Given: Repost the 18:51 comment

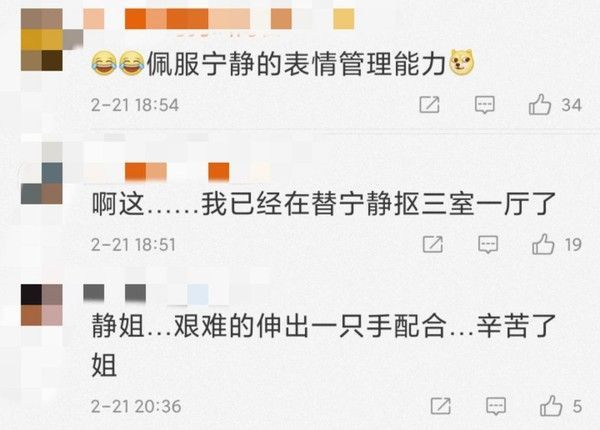Looking at the screenshot, I should click(432, 244).
